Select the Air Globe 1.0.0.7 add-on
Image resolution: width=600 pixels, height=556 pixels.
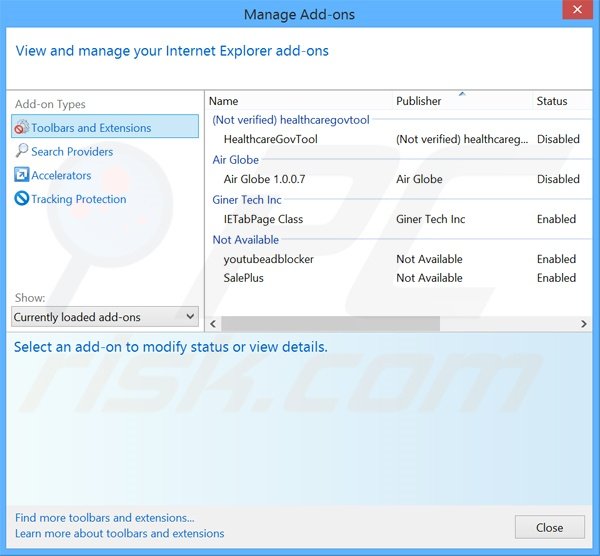pyautogui.click(x=264, y=180)
